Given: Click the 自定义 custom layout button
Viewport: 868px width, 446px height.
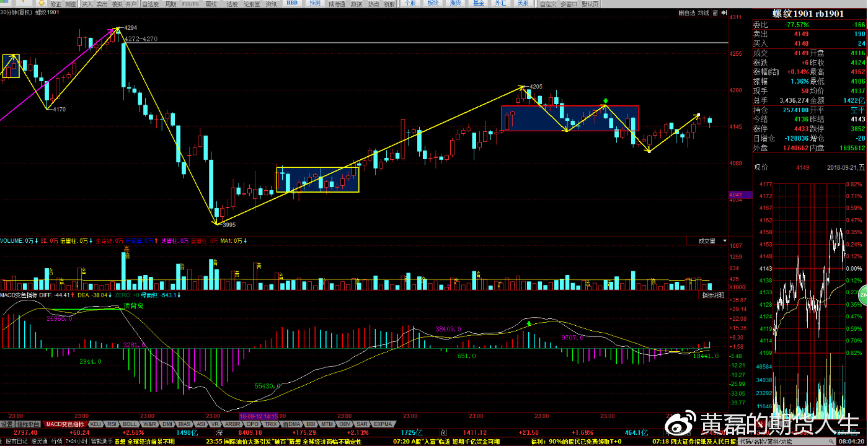Looking at the screenshot, I should point(548,4).
